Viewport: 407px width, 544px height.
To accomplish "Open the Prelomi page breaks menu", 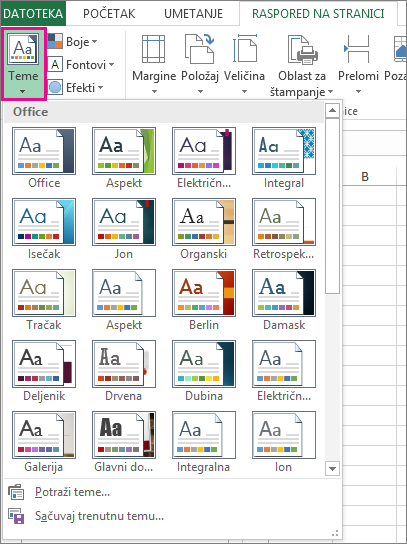I will [x=358, y=65].
